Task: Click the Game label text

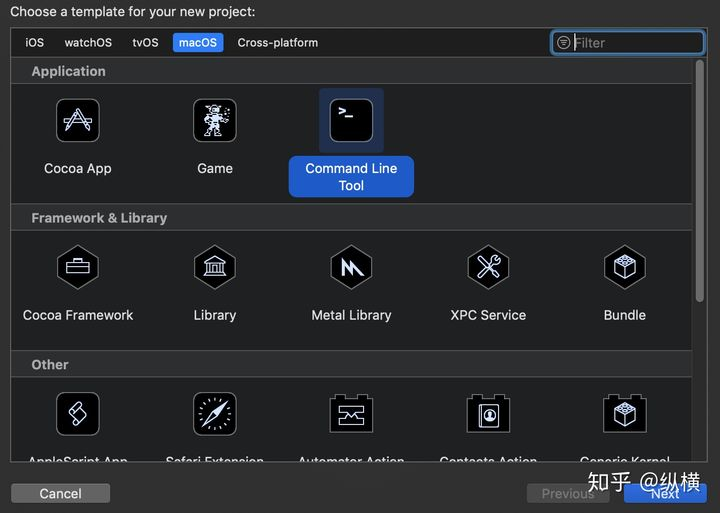Action: (214, 169)
